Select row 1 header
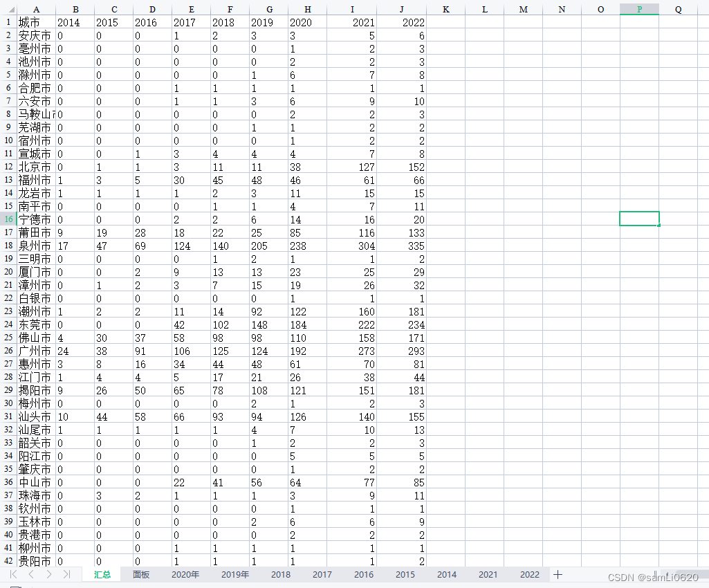 click(8, 22)
